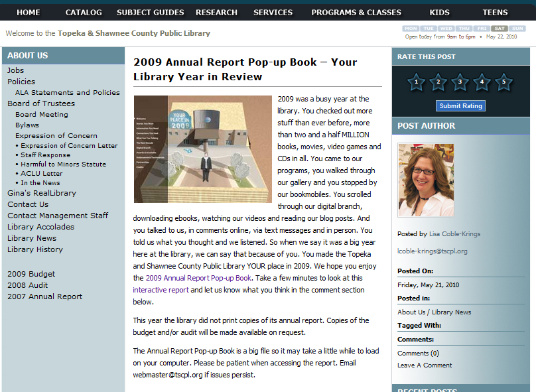536x392 pixels.
Task: Open the HOME menu item
Action: pyautogui.click(x=29, y=13)
